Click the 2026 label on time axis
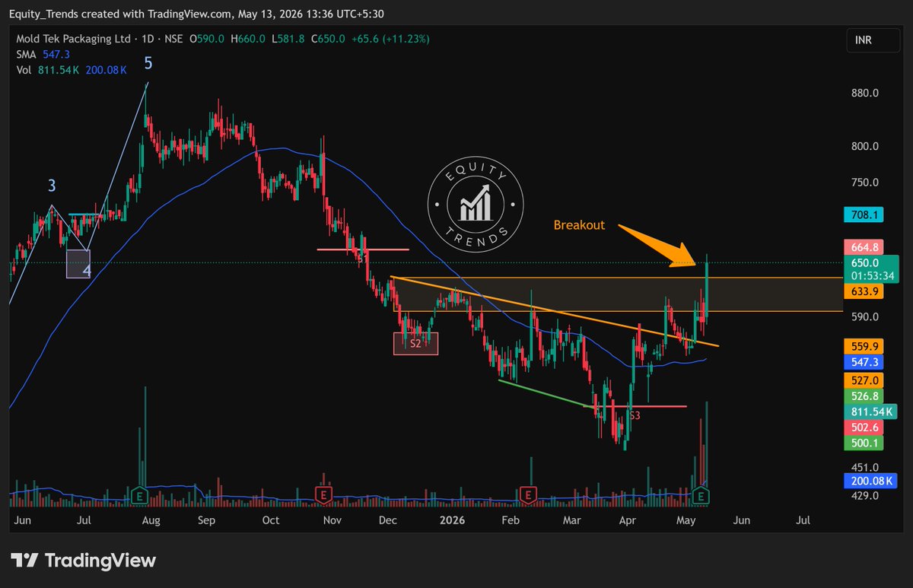913x588 pixels. click(x=452, y=520)
